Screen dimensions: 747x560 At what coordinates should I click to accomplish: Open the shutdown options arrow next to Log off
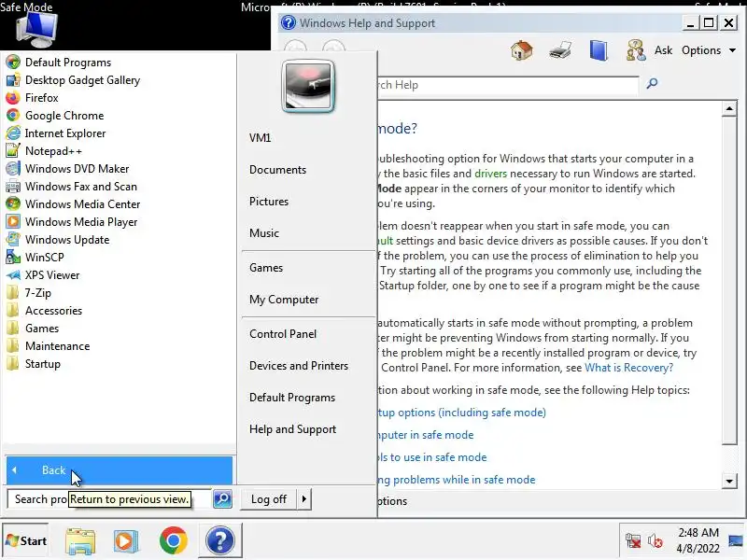(304, 499)
